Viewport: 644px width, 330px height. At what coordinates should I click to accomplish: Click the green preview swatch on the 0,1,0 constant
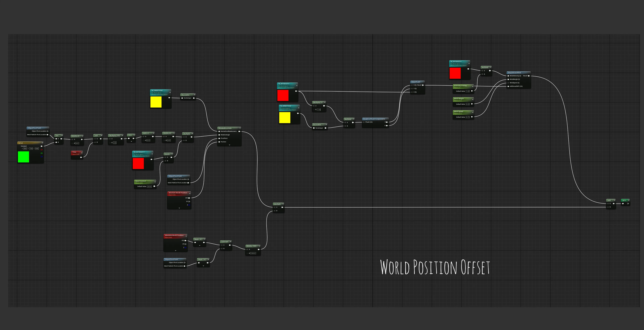[23, 157]
